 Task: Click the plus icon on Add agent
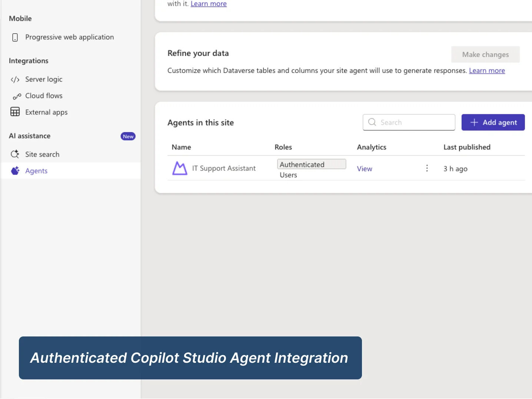474,122
